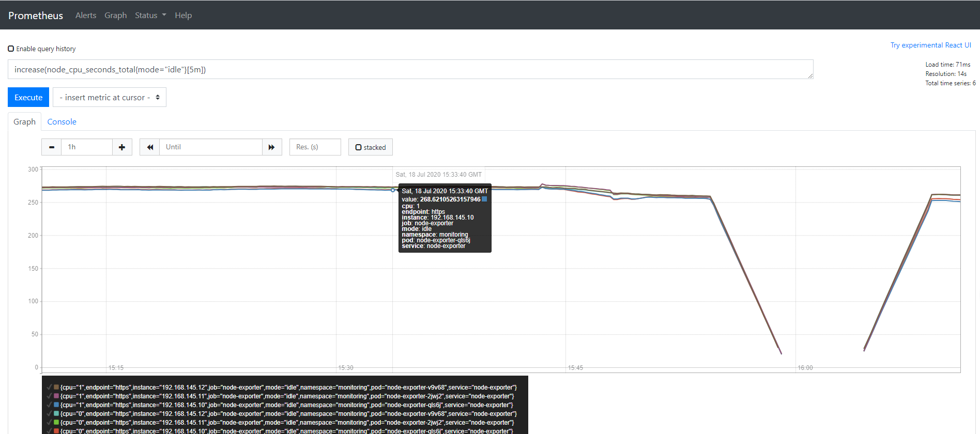Open Graph in the top navigation bar
The width and height of the screenshot is (980, 434).
pos(116,16)
